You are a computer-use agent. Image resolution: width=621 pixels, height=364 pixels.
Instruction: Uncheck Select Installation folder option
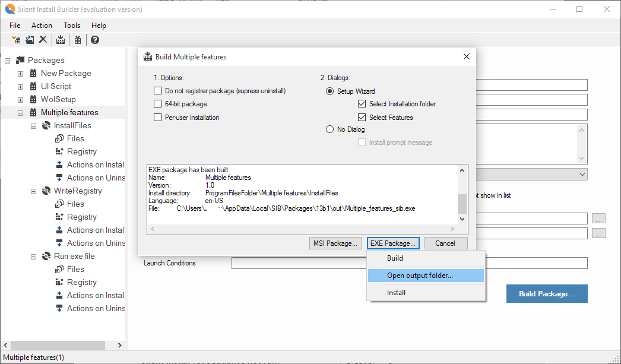click(x=362, y=104)
